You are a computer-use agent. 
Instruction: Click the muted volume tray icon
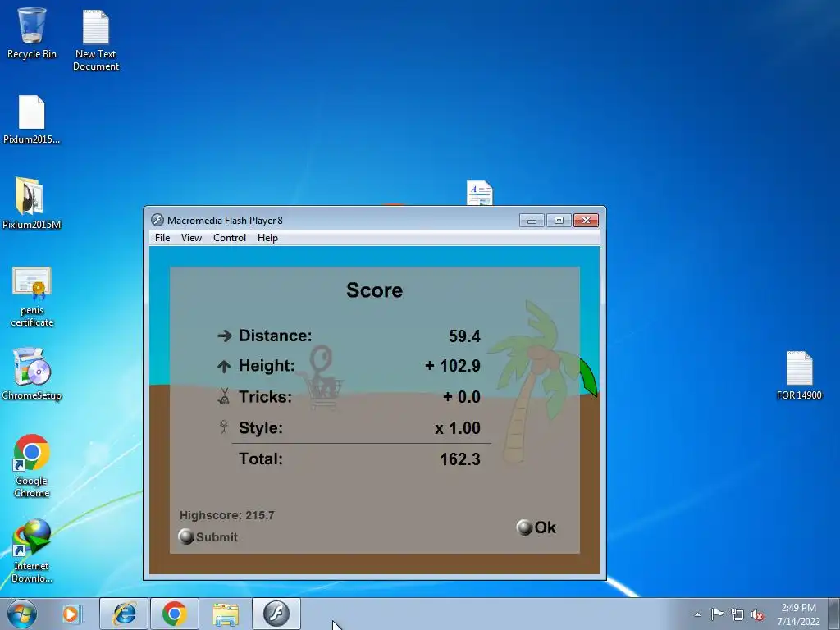click(x=757, y=614)
